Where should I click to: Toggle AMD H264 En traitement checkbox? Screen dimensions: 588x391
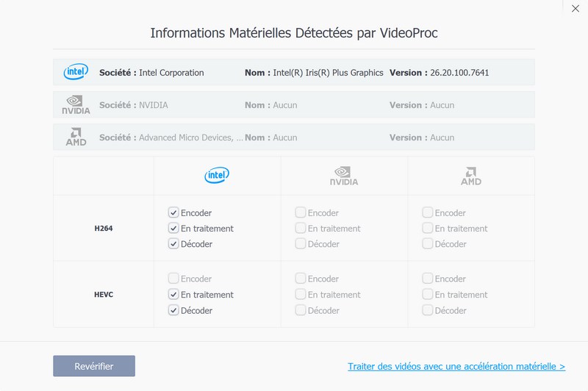428,228
